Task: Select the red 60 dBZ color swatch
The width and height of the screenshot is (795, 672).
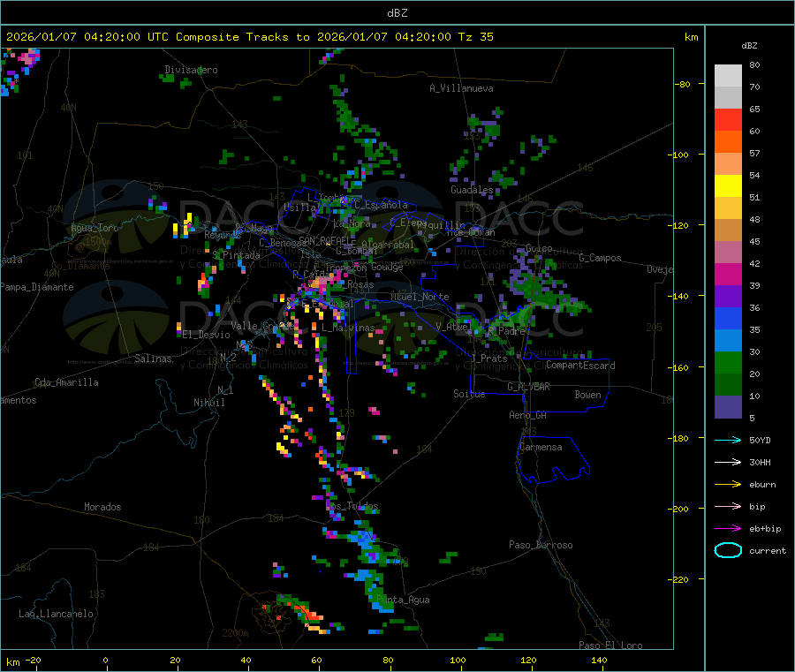Action: [728, 119]
